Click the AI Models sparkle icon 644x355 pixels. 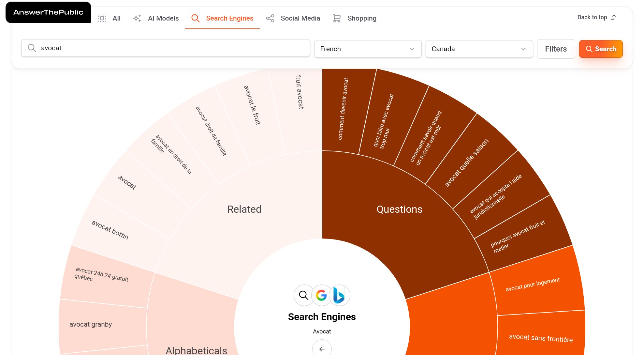pyautogui.click(x=137, y=18)
